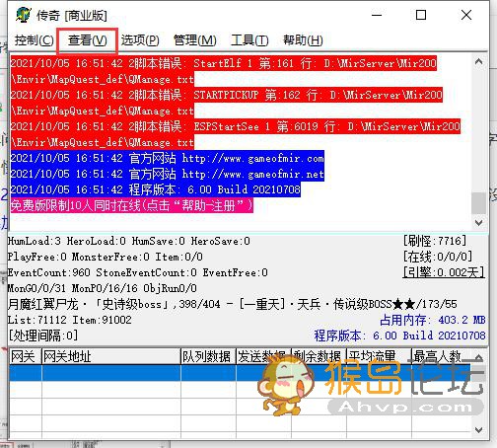Screen dimensions: 497x448
Task: Select the highlighted blue gateway row
Action: point(240,373)
